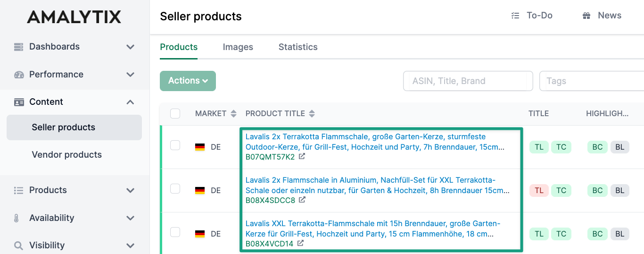Click the ASIN text B08X4SDCC8
The height and width of the screenshot is (254, 644).
(270, 201)
